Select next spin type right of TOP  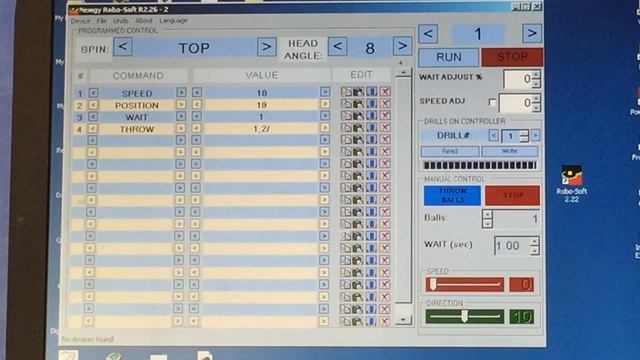click(267, 47)
